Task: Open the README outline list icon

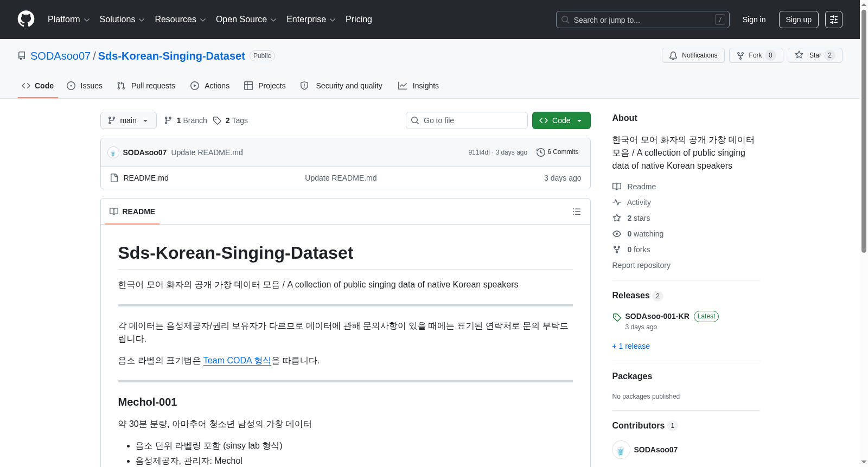Action: [x=577, y=212]
